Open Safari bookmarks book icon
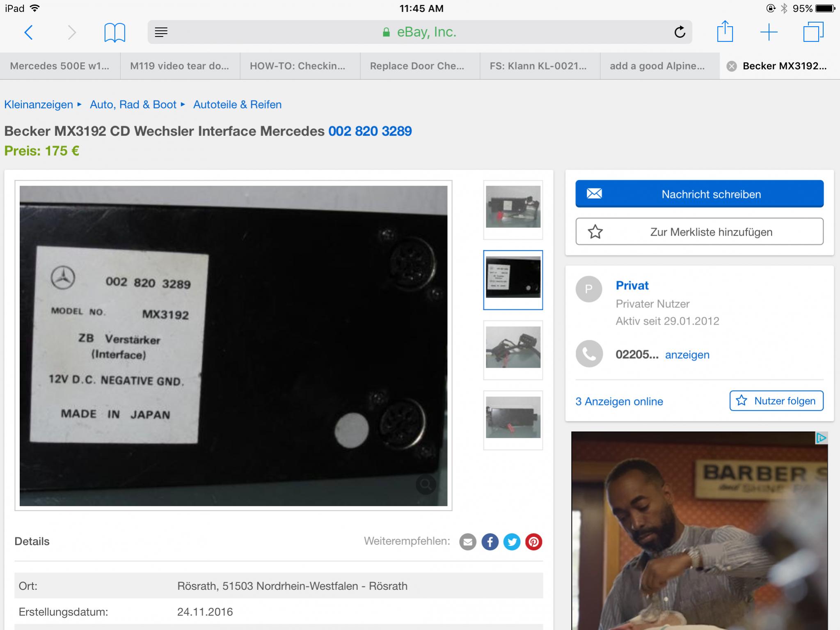The image size is (840, 630). 114,32
